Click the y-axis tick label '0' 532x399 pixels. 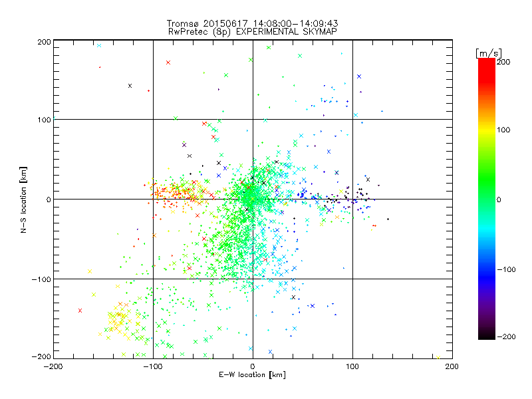pyautogui.click(x=49, y=199)
